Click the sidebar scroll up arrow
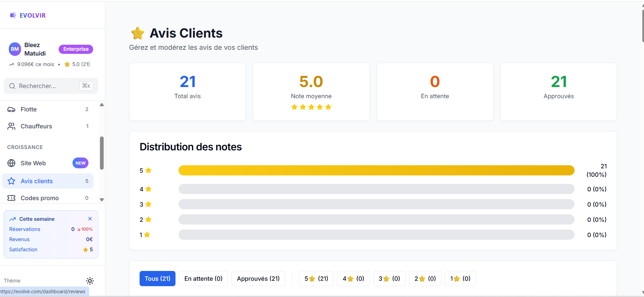This screenshot has height=297, width=644. coord(102,105)
